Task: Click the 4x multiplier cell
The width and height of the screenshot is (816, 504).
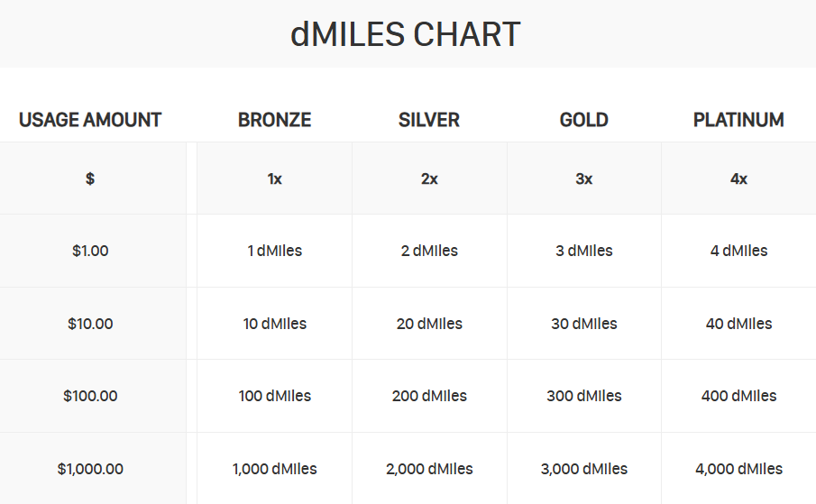Action: pyautogui.click(x=738, y=179)
